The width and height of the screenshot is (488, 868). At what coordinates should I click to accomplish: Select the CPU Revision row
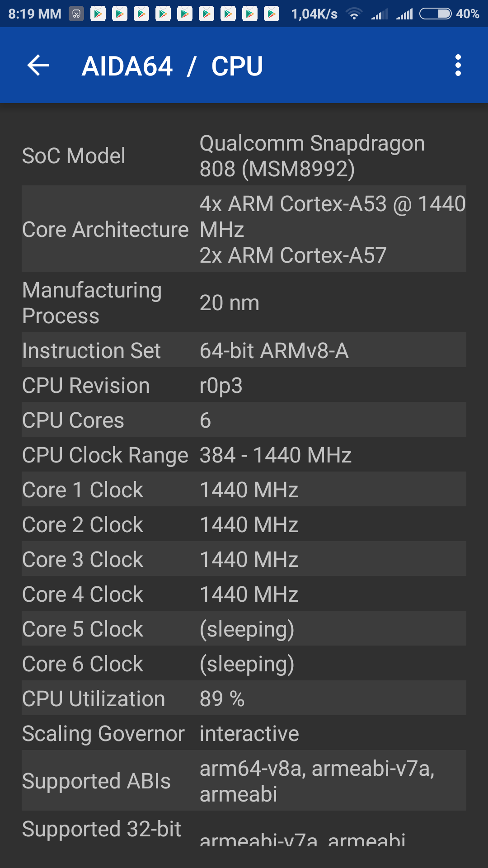click(x=244, y=385)
